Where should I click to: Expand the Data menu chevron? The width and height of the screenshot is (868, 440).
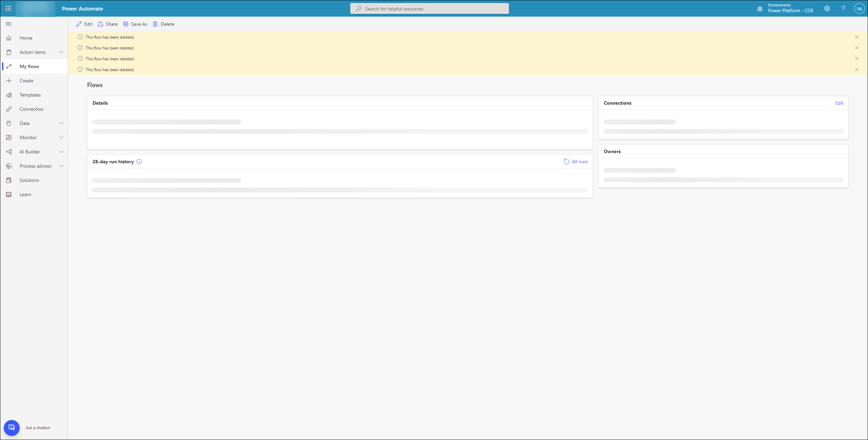click(x=61, y=123)
